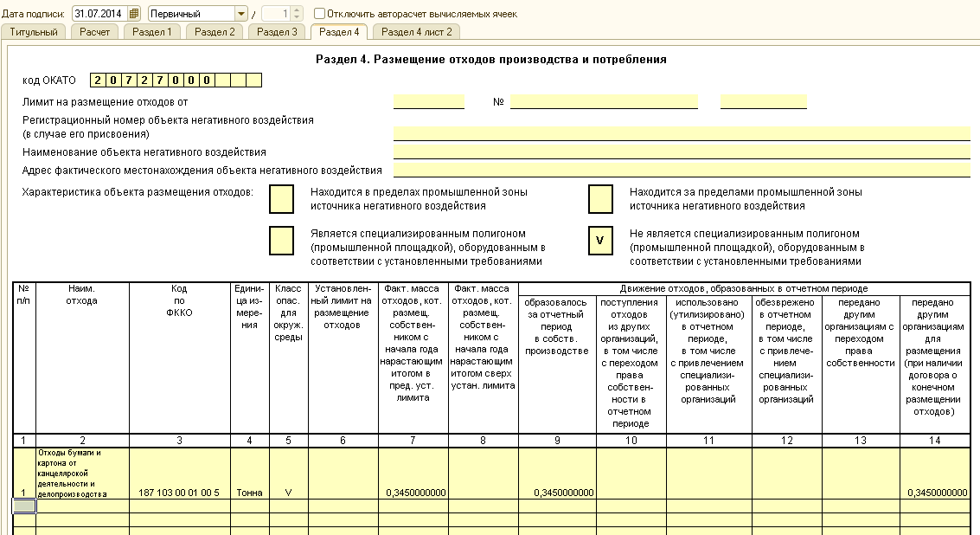Screen dimensions: 980x535
Task: Switch to the 'Титульный' tab
Action: pos(34,32)
